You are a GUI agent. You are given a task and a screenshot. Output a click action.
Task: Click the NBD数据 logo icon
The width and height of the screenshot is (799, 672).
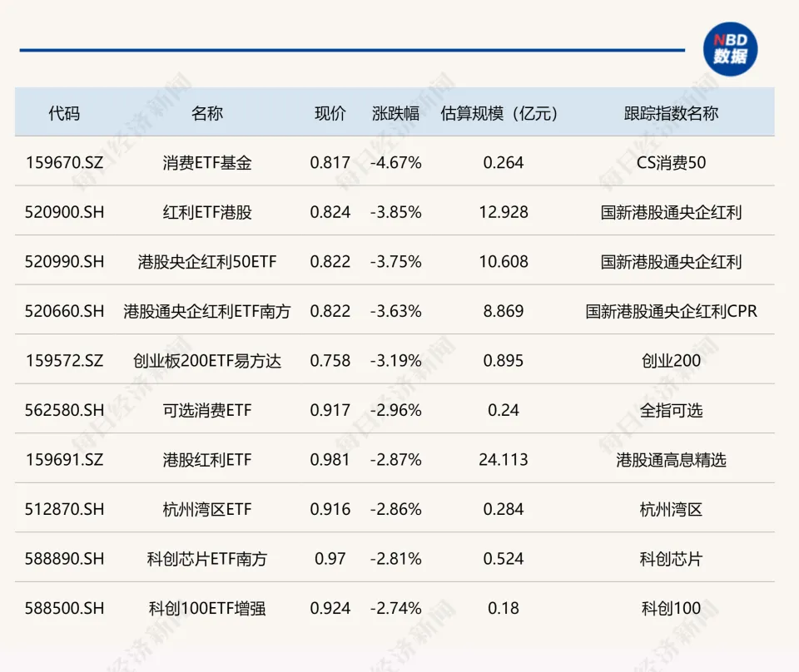point(730,49)
